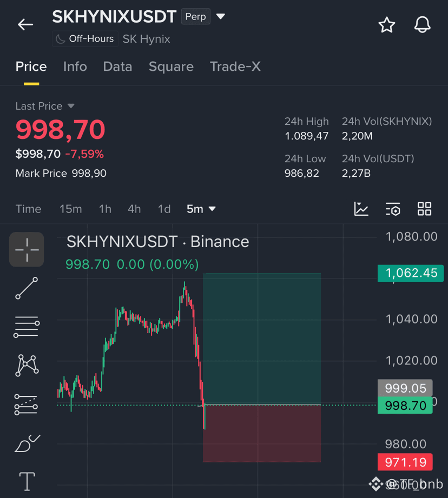448x498 pixels.
Task: Click the 1,040.00 price axis label
Action: pos(411,319)
